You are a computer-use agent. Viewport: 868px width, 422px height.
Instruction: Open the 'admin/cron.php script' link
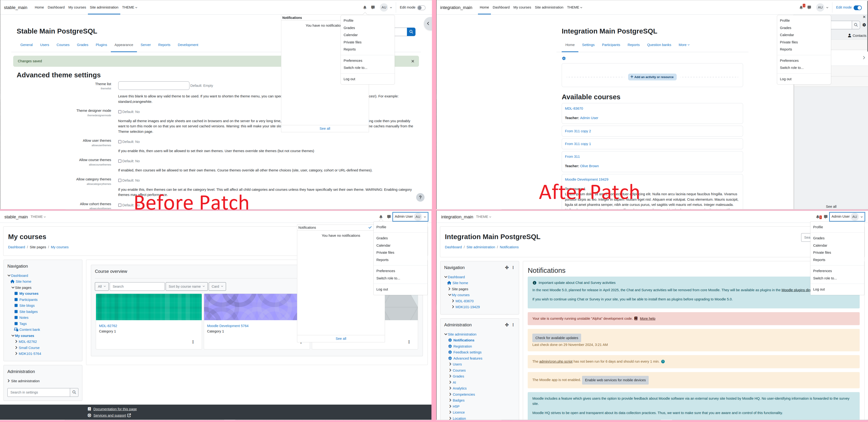(x=556, y=362)
